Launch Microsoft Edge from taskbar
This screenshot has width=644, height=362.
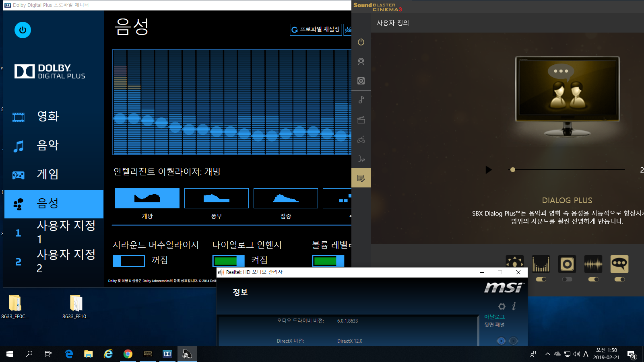[69, 354]
